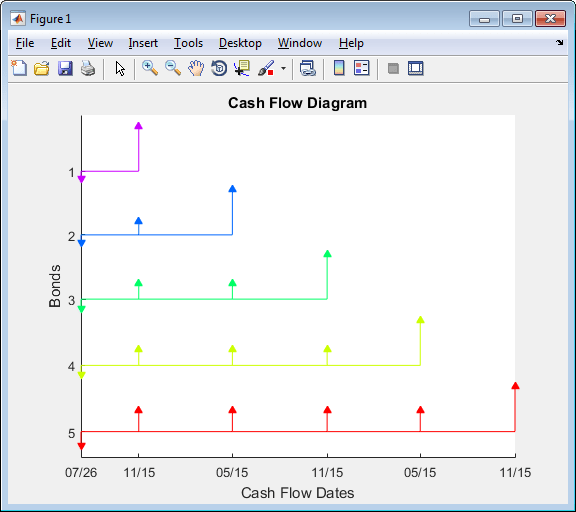This screenshot has width=576, height=512.
Task: Open the View menu
Action: pyautogui.click(x=100, y=43)
